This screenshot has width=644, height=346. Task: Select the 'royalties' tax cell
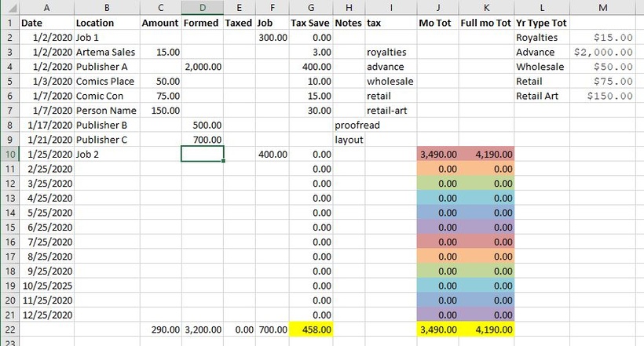pos(391,52)
